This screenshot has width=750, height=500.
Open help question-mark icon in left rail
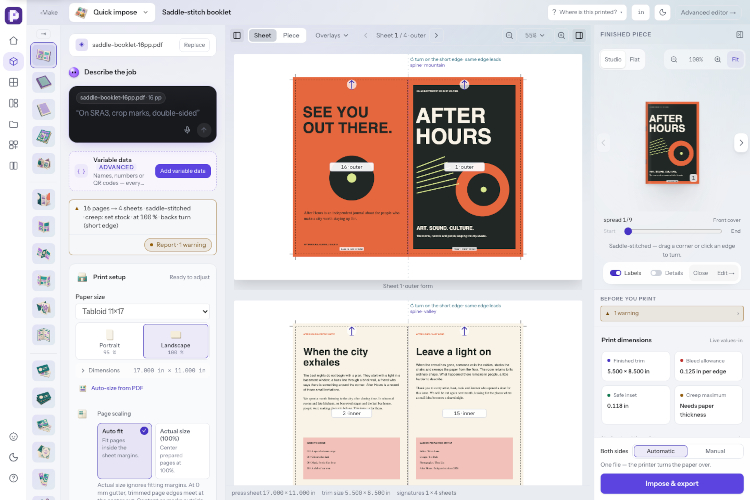point(13,478)
